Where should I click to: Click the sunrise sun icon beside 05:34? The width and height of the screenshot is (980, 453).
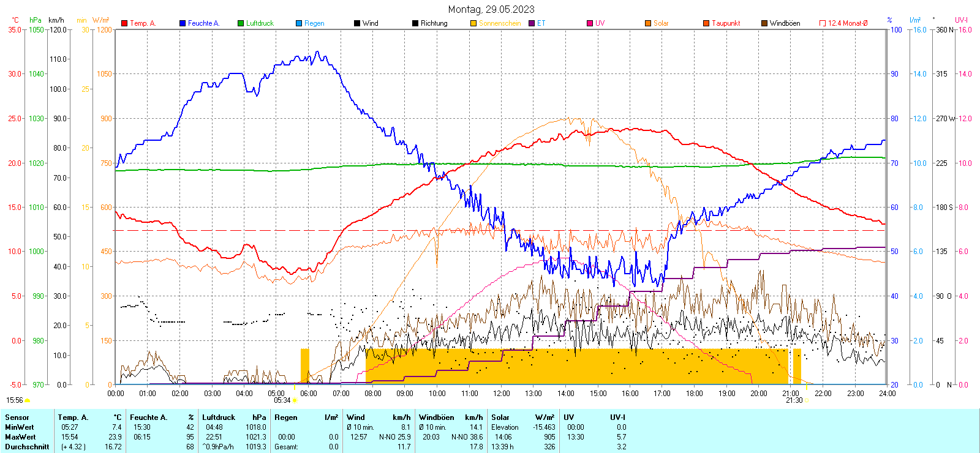[x=295, y=400]
